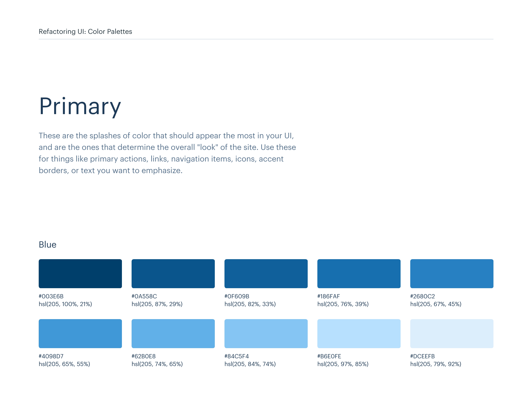Image resolution: width=532 pixels, height=411 pixels.
Task: Click the Blue section label
Action: (48, 245)
